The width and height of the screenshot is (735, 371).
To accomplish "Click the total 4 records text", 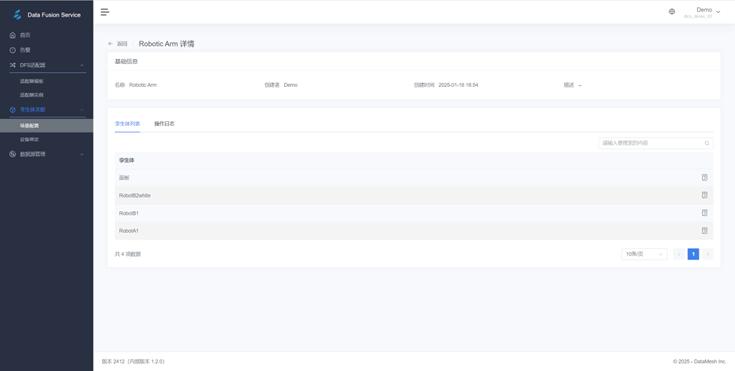I will pos(128,254).
